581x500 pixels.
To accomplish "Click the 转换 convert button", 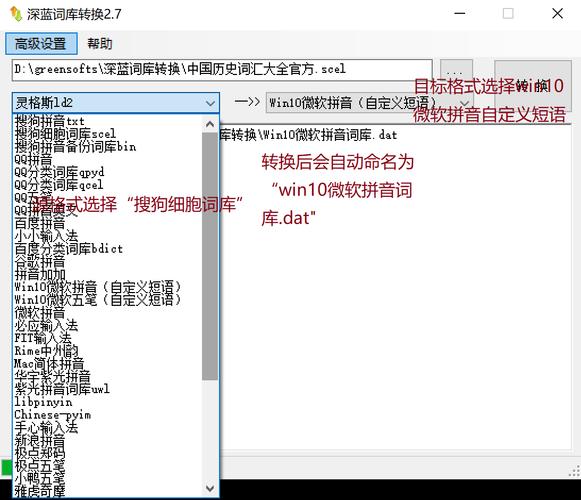I will click(533, 86).
